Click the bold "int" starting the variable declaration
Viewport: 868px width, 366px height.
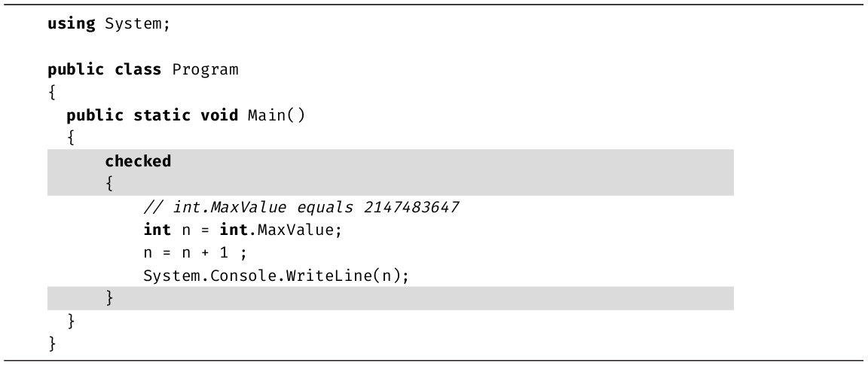pos(156,230)
